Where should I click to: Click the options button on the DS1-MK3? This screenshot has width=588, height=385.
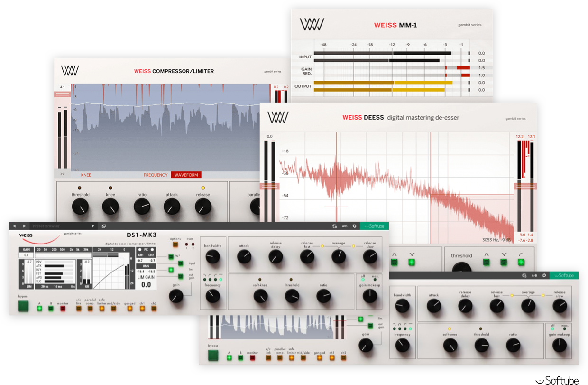point(175,244)
